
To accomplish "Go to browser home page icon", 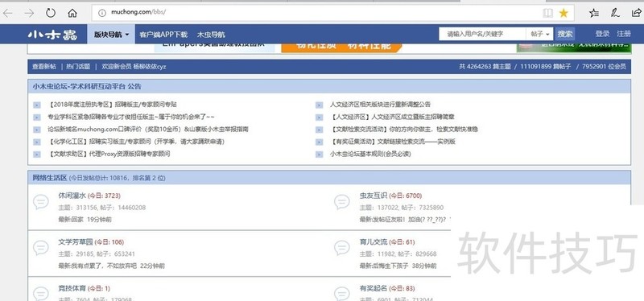I will (72, 13).
